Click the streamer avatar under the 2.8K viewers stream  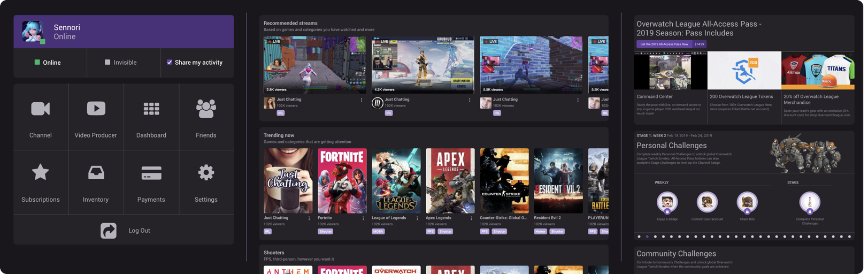[269, 103]
